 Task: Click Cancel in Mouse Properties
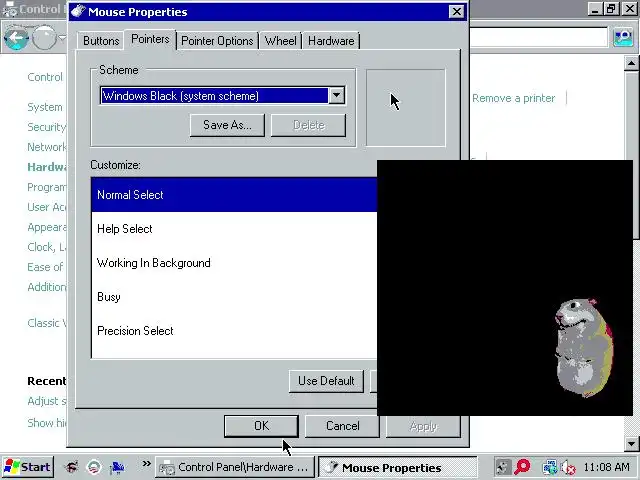click(342, 426)
